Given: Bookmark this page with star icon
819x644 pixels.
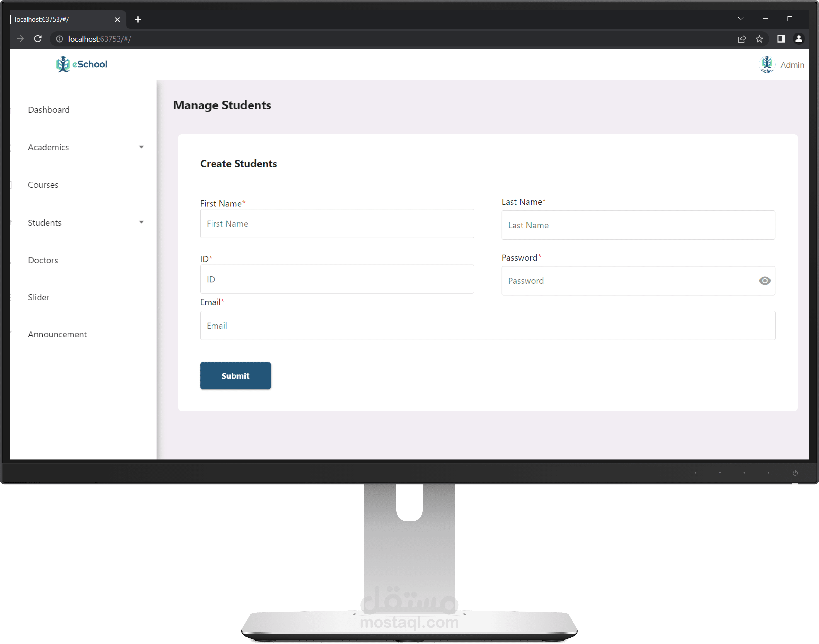Looking at the screenshot, I should click(759, 39).
